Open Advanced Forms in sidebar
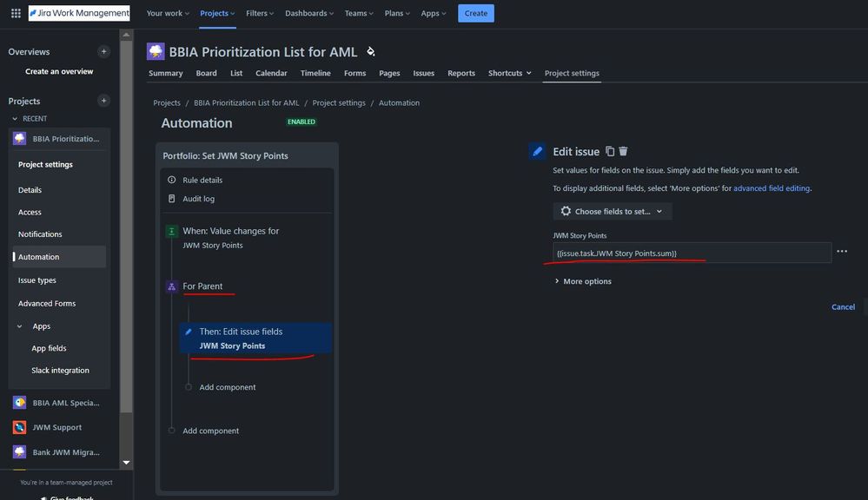Image resolution: width=868 pixels, height=500 pixels. 47,304
